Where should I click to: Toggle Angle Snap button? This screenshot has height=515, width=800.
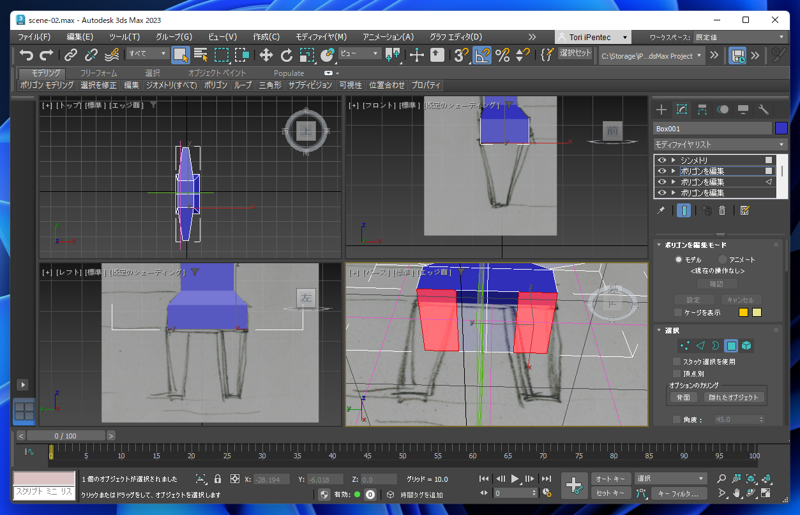pos(482,55)
